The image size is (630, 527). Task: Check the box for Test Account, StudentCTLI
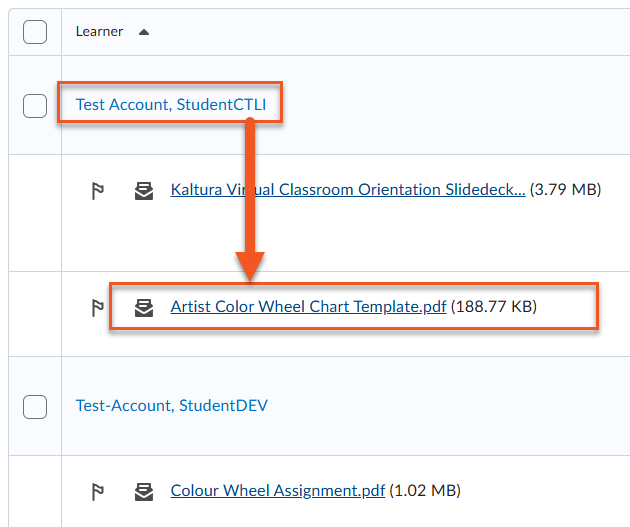35,105
